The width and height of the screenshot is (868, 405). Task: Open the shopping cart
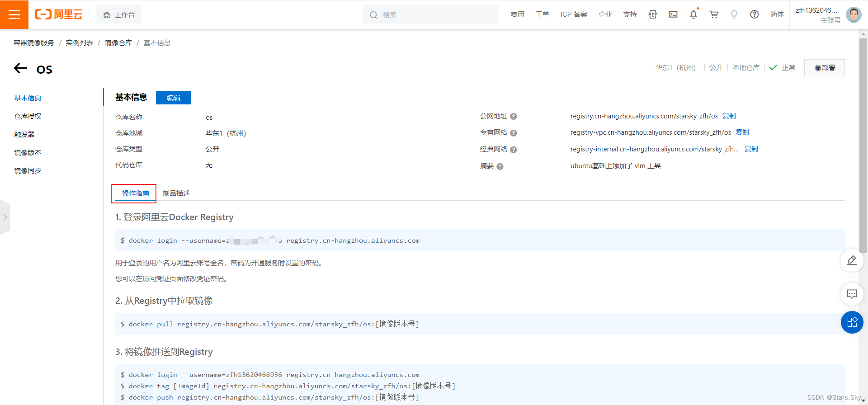coord(714,14)
